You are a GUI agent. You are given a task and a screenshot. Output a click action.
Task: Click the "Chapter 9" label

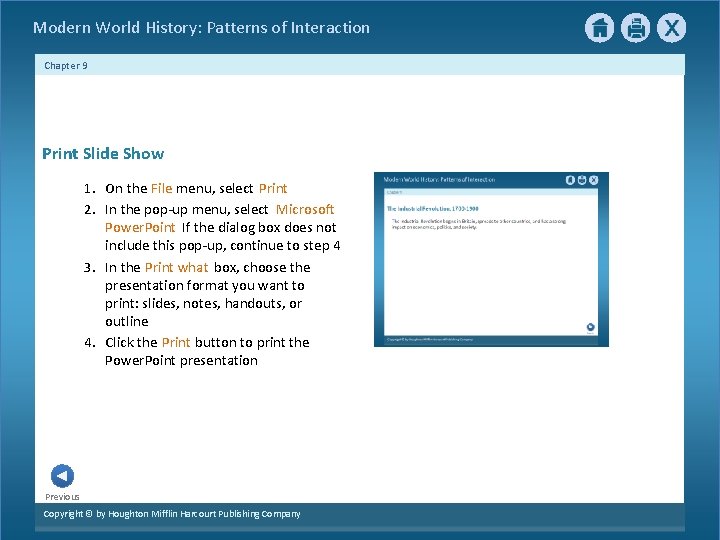click(66, 66)
